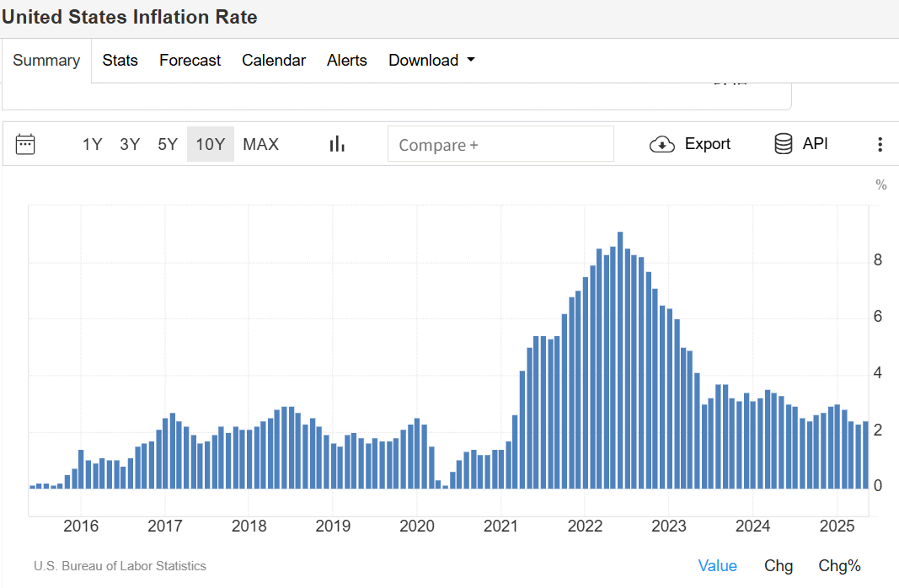Open the Stats tab
899x588 pixels.
click(120, 60)
